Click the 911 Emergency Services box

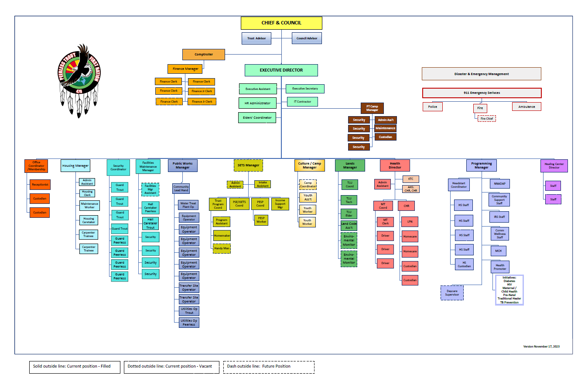(482, 93)
